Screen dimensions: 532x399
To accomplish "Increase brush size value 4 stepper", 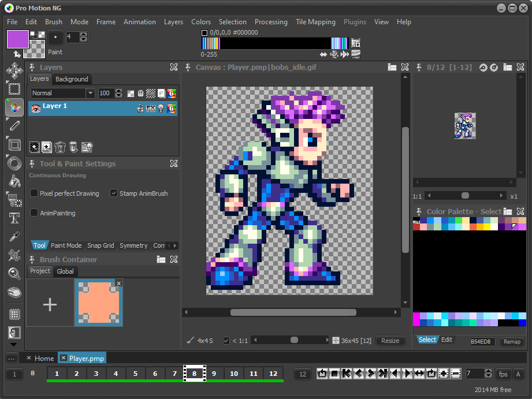I will pos(83,34).
